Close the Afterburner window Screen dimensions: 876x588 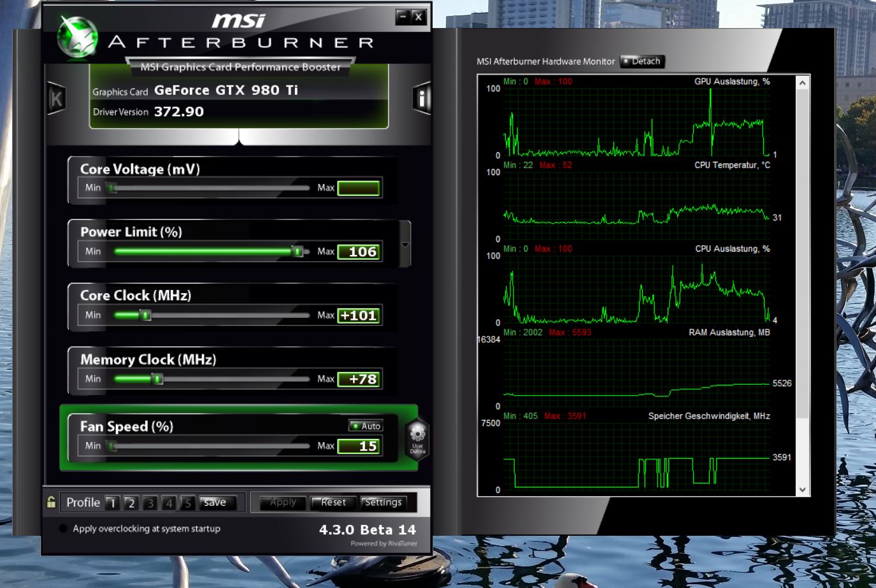pyautogui.click(x=419, y=17)
